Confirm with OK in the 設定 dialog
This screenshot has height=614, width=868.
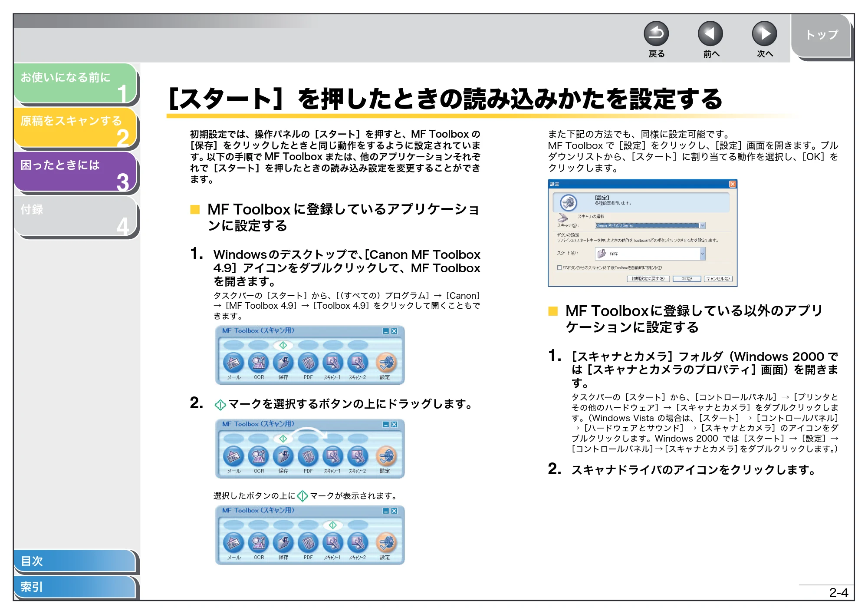(x=687, y=279)
